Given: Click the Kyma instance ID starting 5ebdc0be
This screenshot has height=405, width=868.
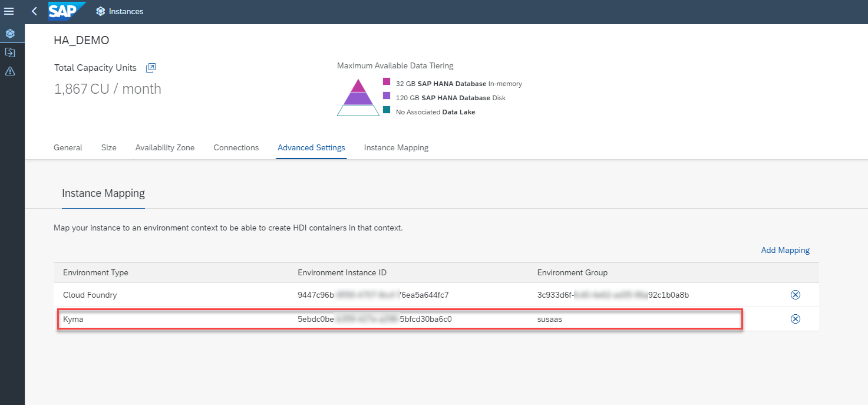Looking at the screenshot, I should coord(375,319).
